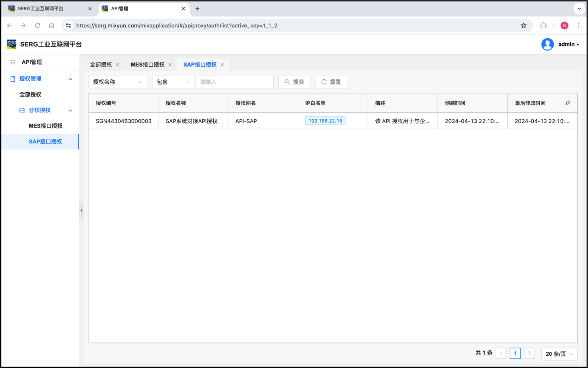The width and height of the screenshot is (588, 368).
Task: Reload the page with the refresh icon
Action: [x=38, y=26]
